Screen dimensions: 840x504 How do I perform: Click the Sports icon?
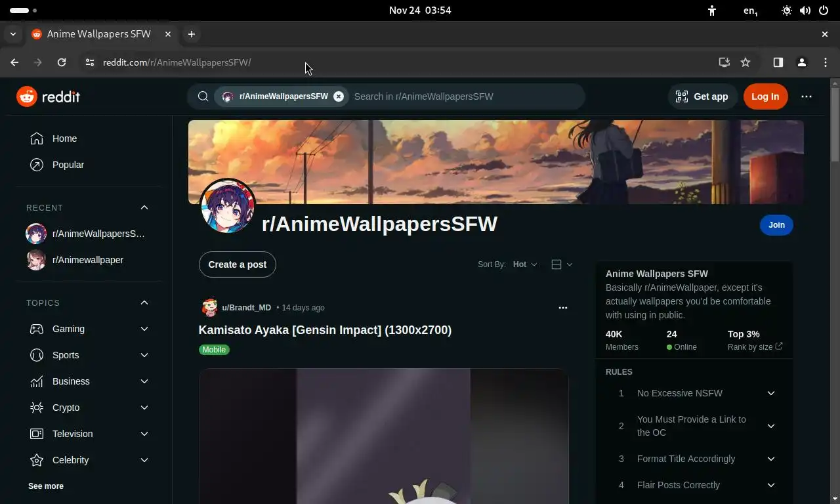pos(37,355)
